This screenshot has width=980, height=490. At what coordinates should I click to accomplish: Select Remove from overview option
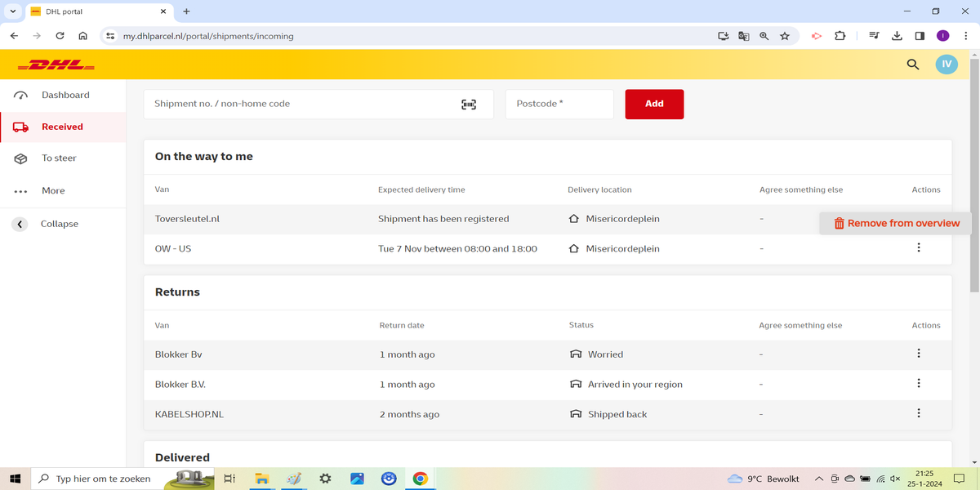pyautogui.click(x=896, y=223)
